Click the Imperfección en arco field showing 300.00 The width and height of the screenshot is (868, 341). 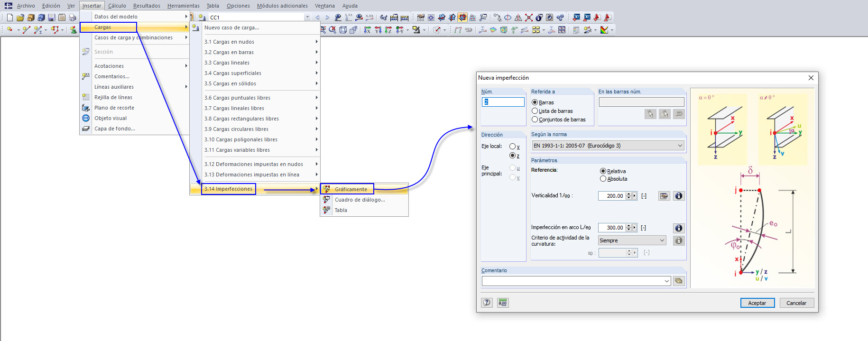(612, 228)
